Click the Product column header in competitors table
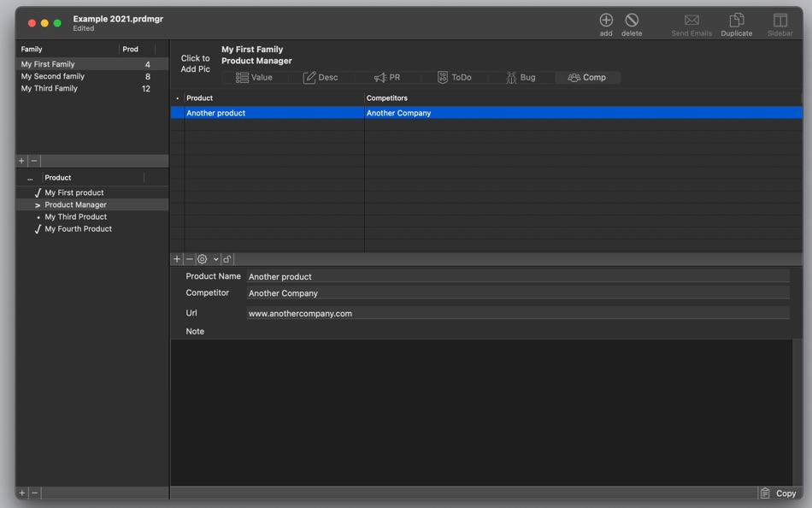812x508 pixels. tap(274, 98)
